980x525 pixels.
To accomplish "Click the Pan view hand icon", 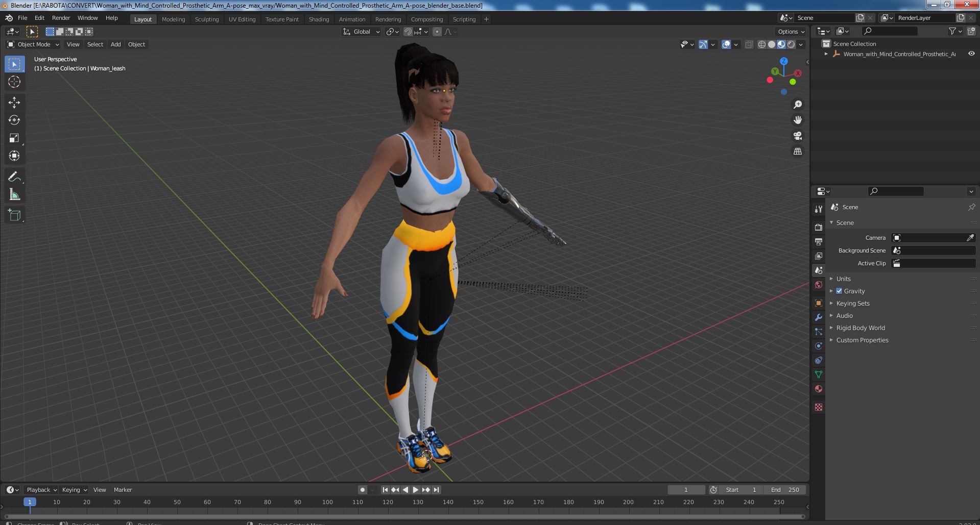I will [797, 120].
